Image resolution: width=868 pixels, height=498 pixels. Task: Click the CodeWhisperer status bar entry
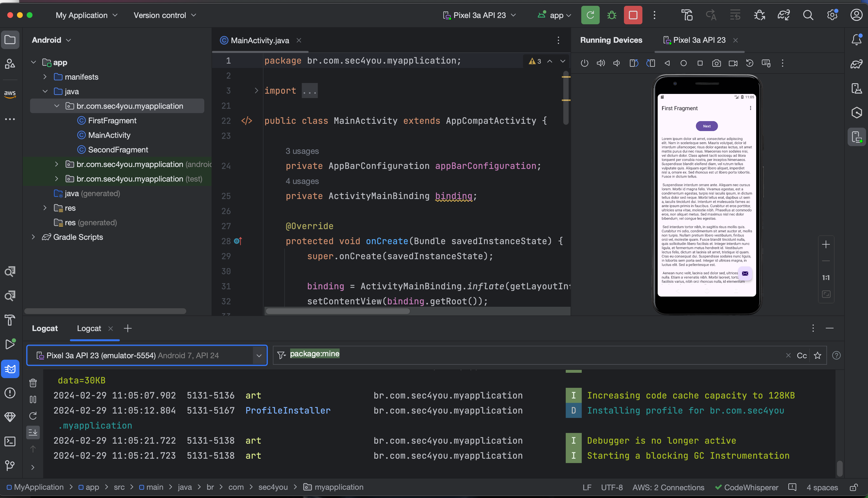coord(746,487)
